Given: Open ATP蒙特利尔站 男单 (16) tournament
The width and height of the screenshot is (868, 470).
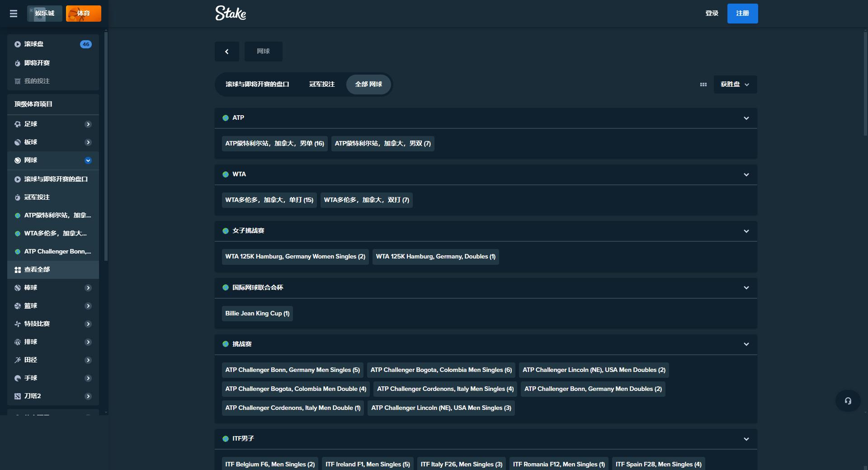Looking at the screenshot, I should (274, 144).
